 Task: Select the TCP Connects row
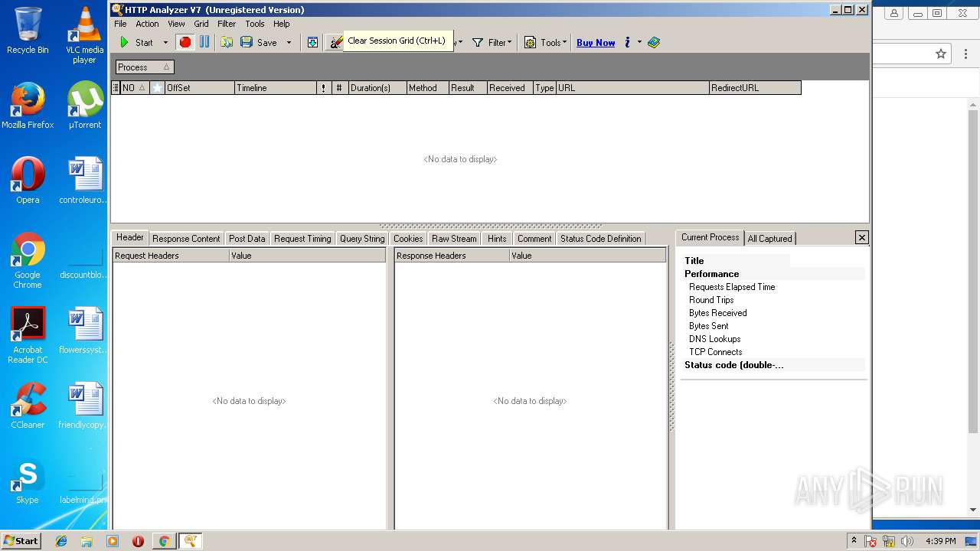pos(715,352)
